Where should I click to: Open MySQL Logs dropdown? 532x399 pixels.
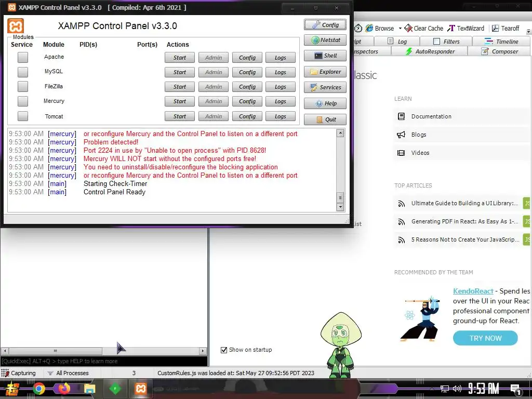point(280,72)
